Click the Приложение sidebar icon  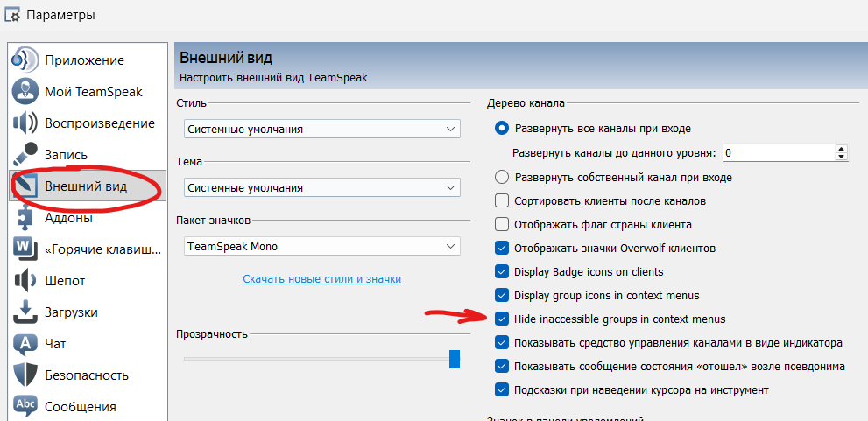click(x=25, y=60)
